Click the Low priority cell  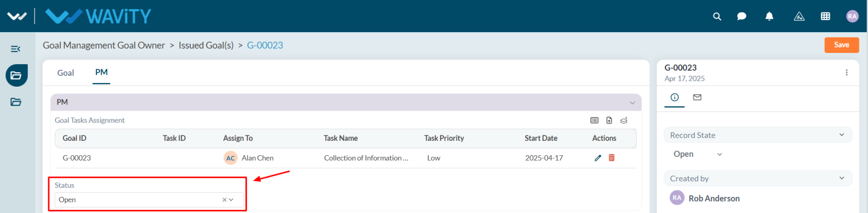434,158
